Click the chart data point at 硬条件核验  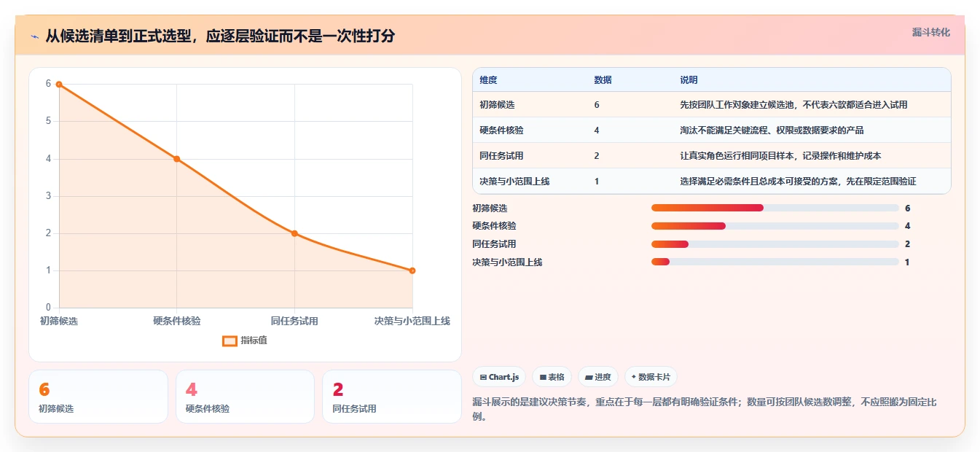pyautogui.click(x=176, y=159)
